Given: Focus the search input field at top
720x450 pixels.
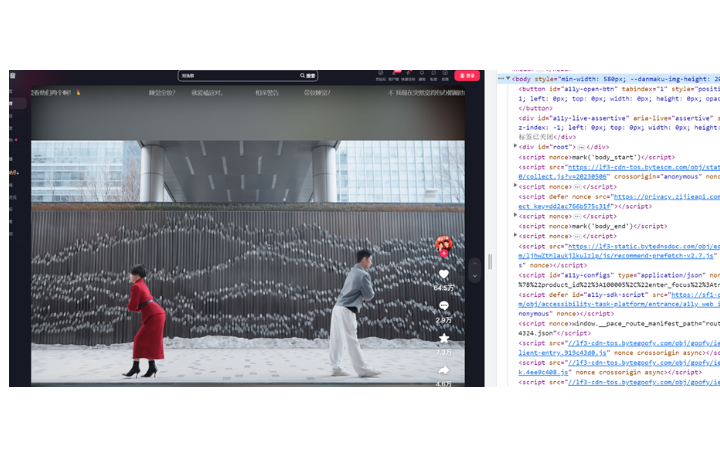Looking at the screenshot, I should pyautogui.click(x=239, y=76).
